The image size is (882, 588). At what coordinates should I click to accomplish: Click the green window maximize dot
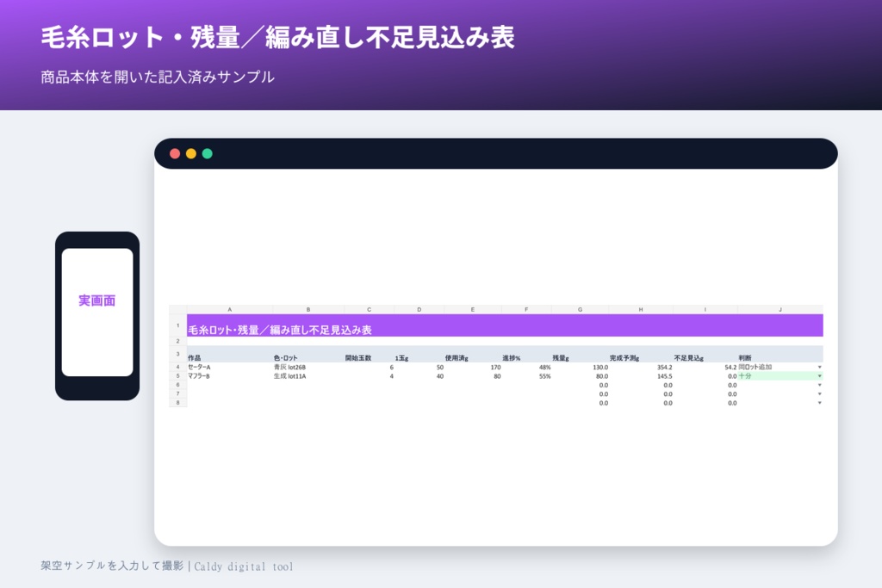coord(207,153)
